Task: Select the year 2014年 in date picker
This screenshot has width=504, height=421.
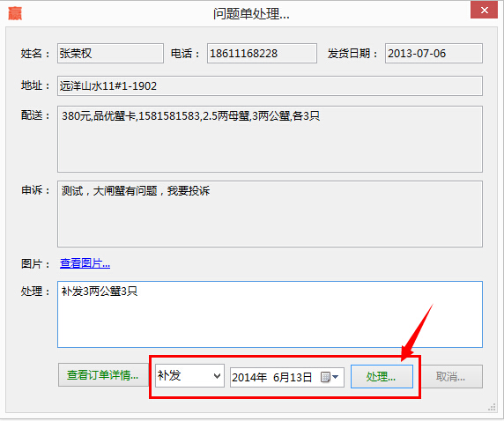Action: pyautogui.click(x=249, y=377)
